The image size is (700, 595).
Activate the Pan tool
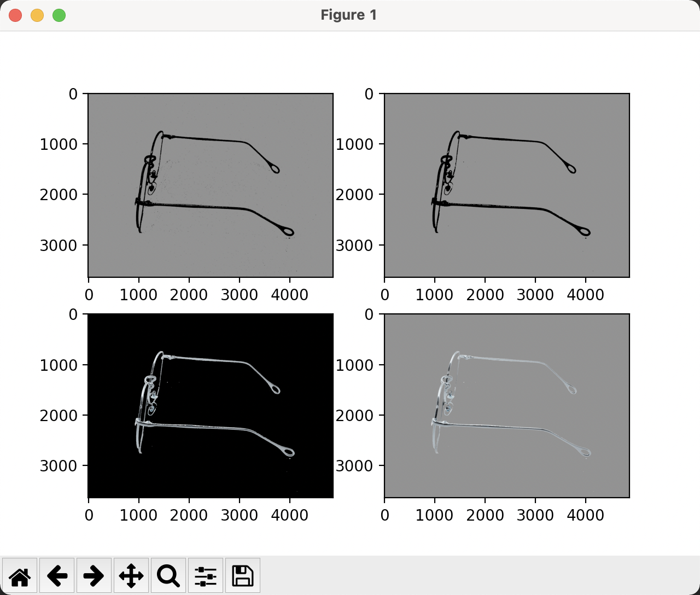point(131,575)
